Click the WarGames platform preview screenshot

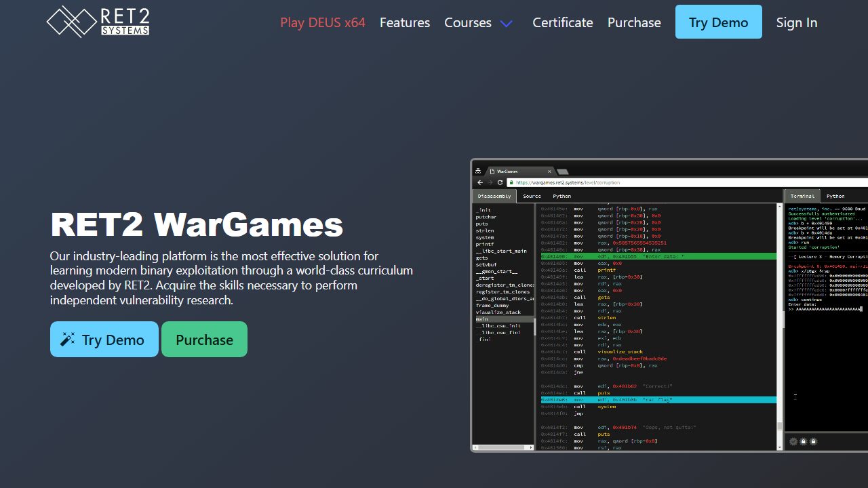tap(669, 305)
